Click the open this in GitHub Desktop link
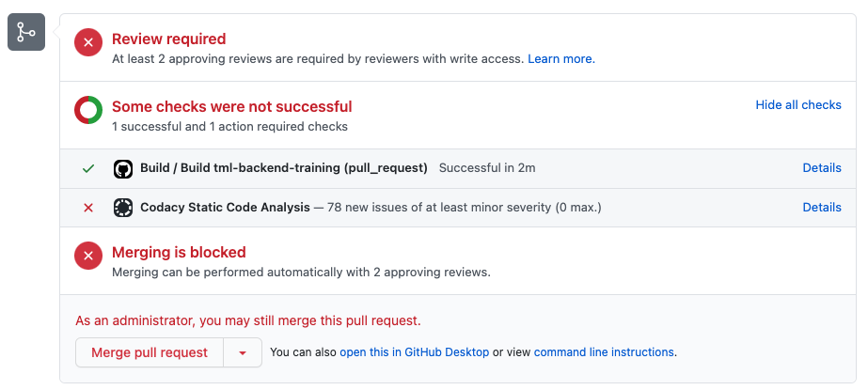The width and height of the screenshot is (868, 390). (x=414, y=352)
